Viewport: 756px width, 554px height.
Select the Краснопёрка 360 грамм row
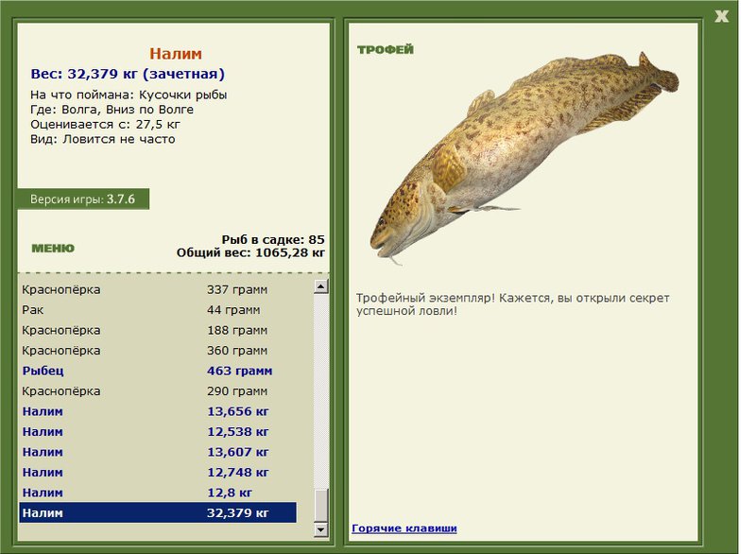point(158,351)
